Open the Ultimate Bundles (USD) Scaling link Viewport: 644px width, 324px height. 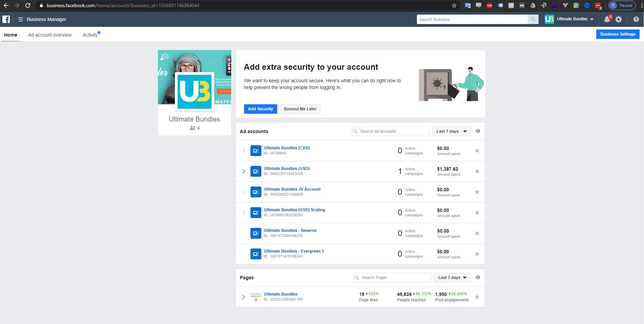click(295, 210)
